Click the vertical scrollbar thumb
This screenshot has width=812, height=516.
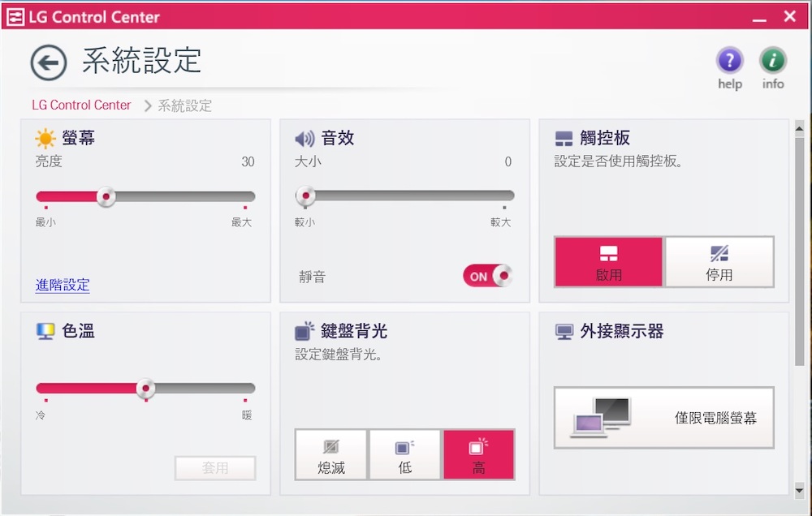point(799,251)
